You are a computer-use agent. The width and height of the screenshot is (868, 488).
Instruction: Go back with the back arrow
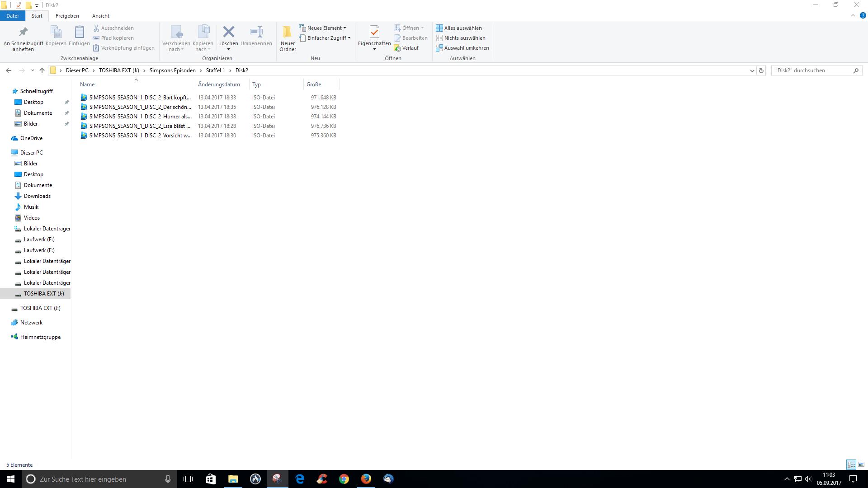tap(9, 70)
